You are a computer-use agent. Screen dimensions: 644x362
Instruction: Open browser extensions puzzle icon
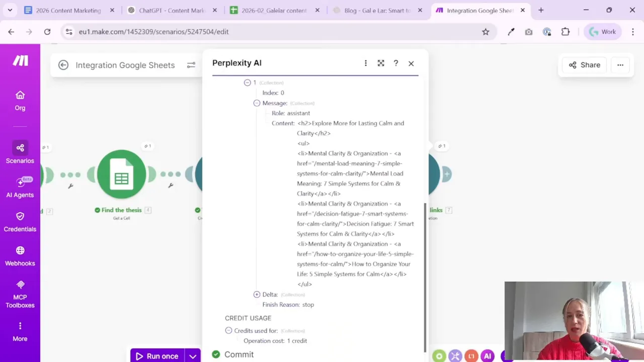[x=566, y=32]
